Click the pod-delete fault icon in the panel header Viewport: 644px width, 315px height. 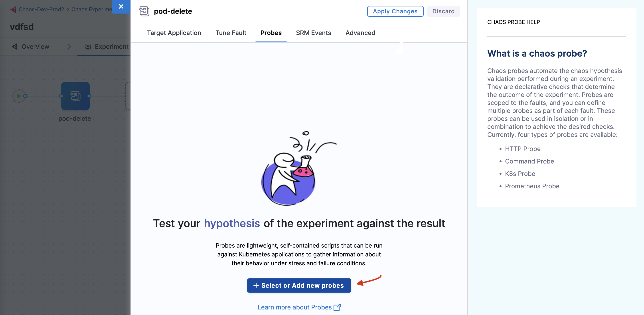[144, 11]
